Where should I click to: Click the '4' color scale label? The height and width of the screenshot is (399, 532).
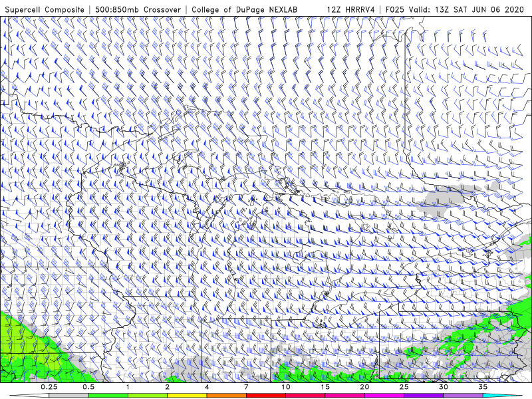click(207, 387)
